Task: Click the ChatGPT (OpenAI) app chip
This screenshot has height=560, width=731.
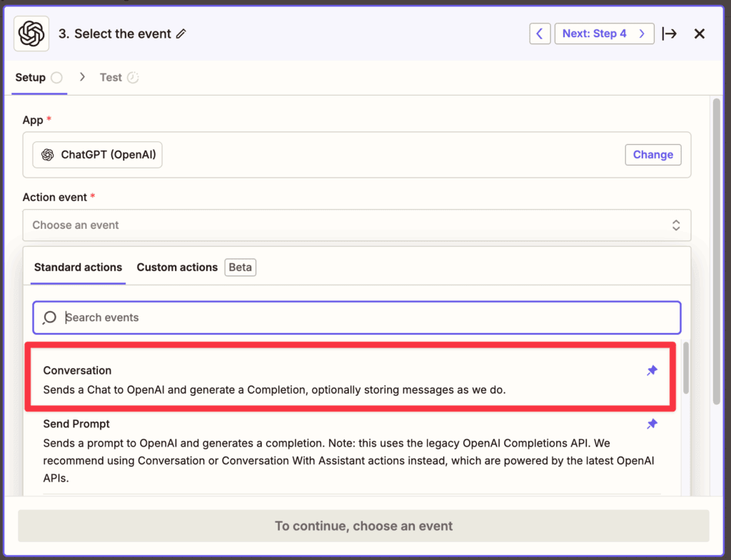Action: (97, 155)
